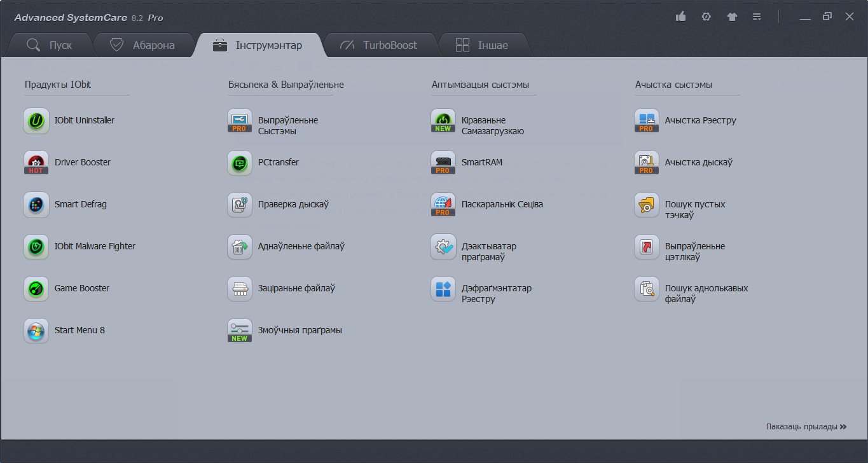Open the Выпраўленьне цэтлiкаў icon
Screen dimensions: 868x463
point(647,247)
